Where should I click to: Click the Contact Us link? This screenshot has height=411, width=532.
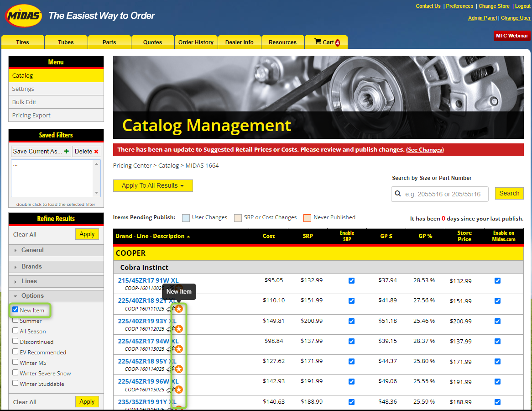[428, 6]
